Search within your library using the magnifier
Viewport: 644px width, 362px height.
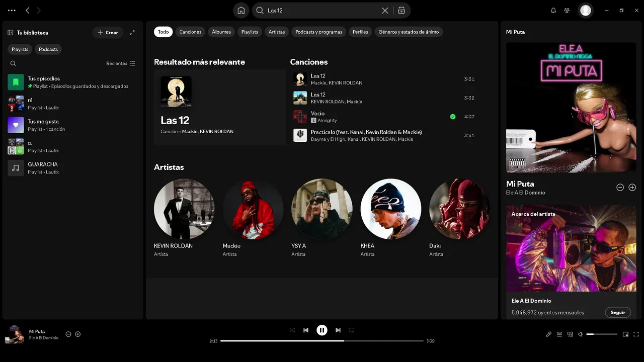click(13, 63)
